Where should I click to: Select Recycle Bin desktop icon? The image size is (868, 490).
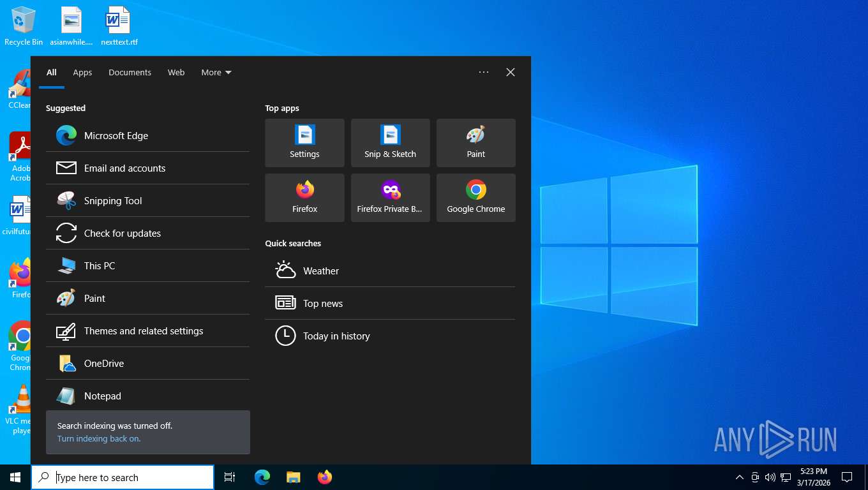tap(24, 27)
